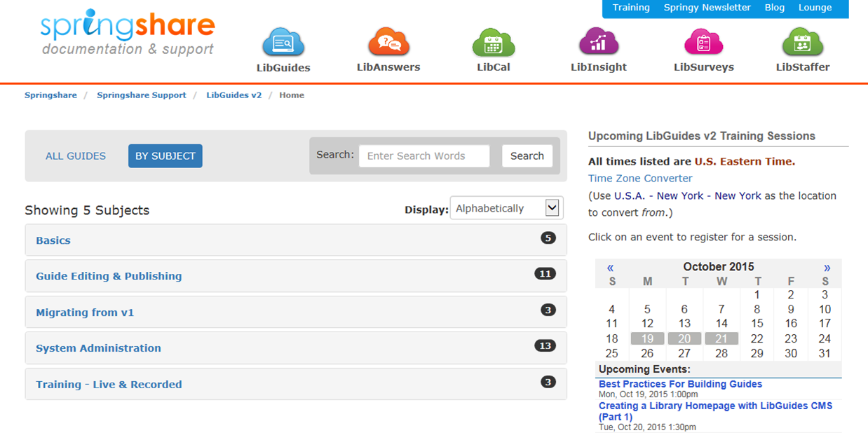This screenshot has width=868, height=433.
Task: Open the LibAnswers cloud icon
Action: coord(388,42)
